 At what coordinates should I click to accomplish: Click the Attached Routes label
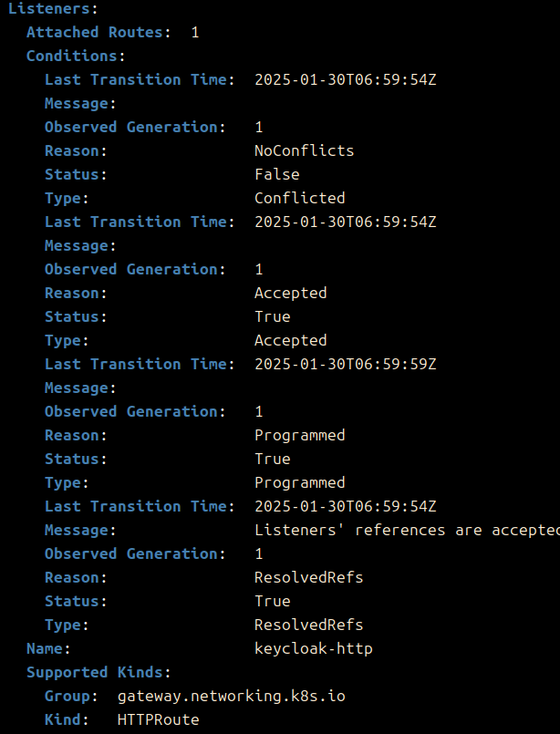click(x=99, y=32)
